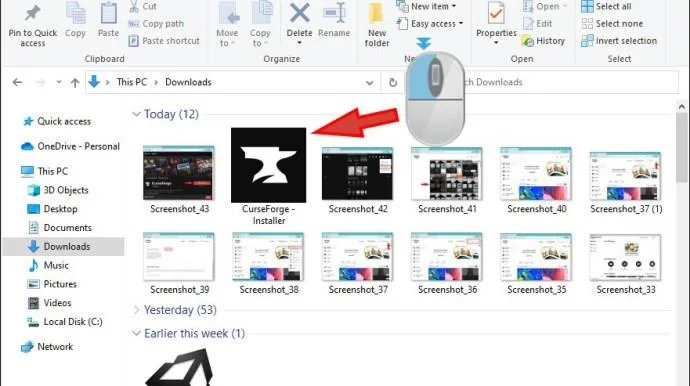Select the Screenshot_36 file

tap(447, 264)
